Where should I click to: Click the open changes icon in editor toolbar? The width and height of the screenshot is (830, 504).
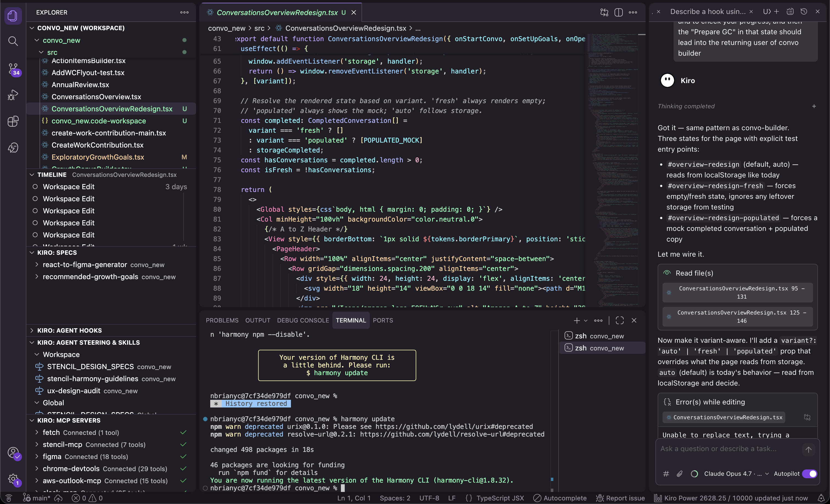click(x=604, y=12)
